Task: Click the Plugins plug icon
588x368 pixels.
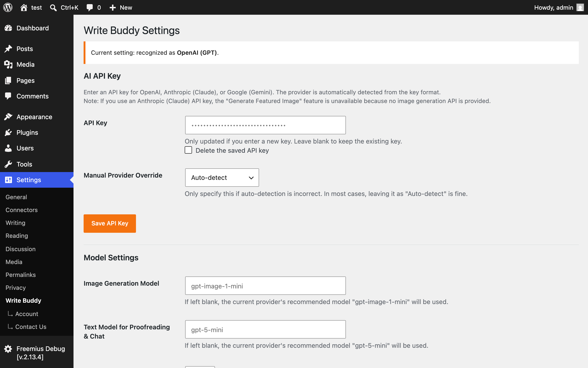Action: pyautogui.click(x=8, y=132)
